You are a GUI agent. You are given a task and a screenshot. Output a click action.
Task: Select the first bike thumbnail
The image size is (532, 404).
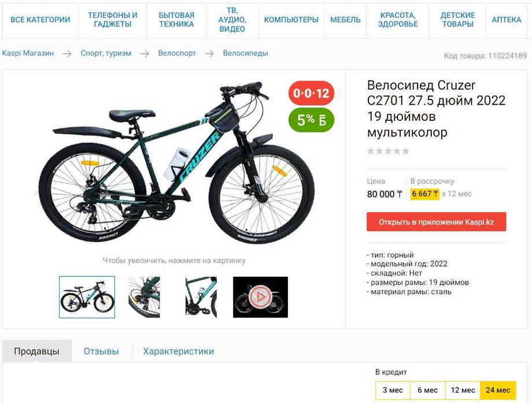click(x=87, y=297)
